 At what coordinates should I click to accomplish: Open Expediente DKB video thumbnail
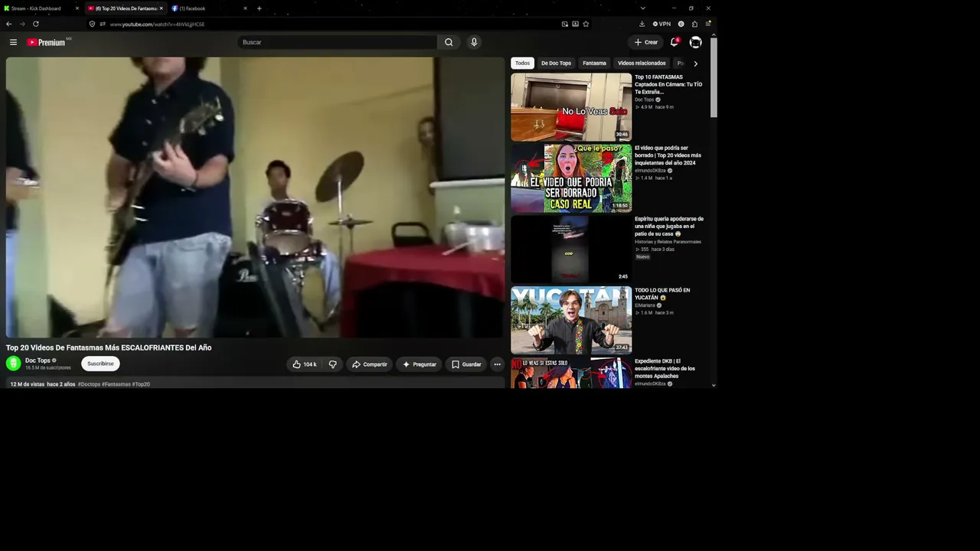tap(571, 373)
